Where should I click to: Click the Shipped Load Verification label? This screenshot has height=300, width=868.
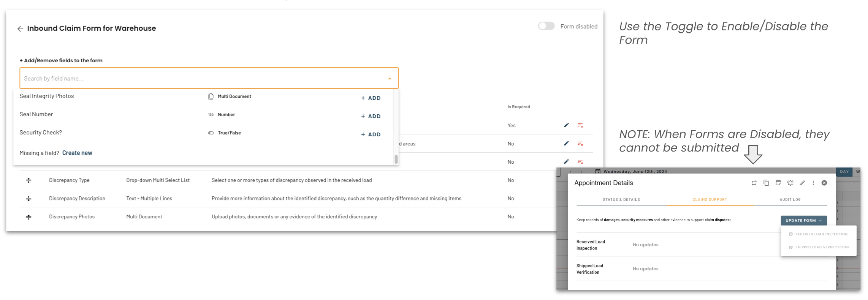click(x=590, y=269)
